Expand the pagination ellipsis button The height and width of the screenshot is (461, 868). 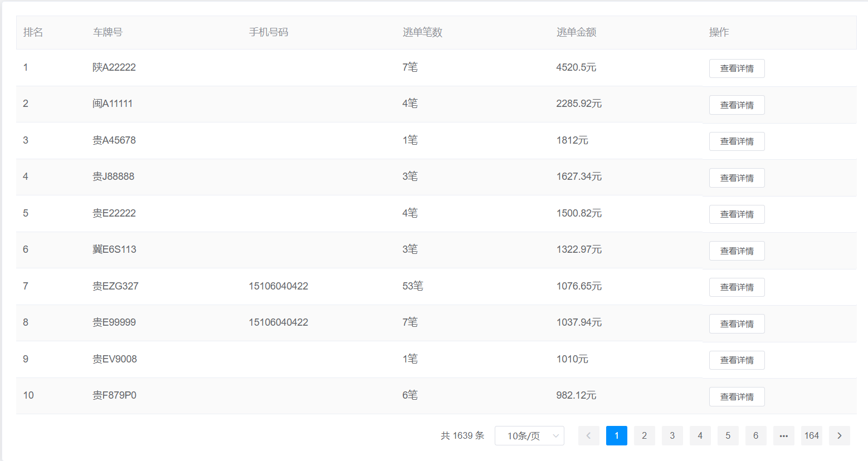(783, 435)
